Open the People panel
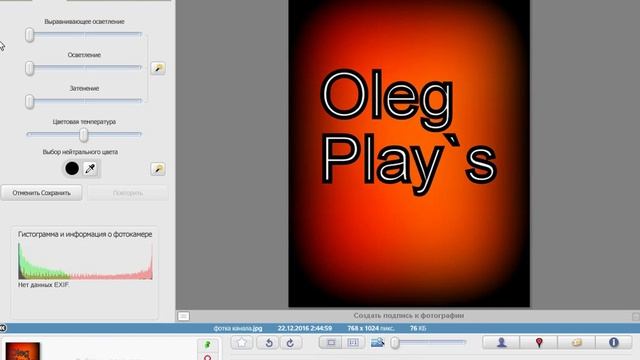 point(502,342)
